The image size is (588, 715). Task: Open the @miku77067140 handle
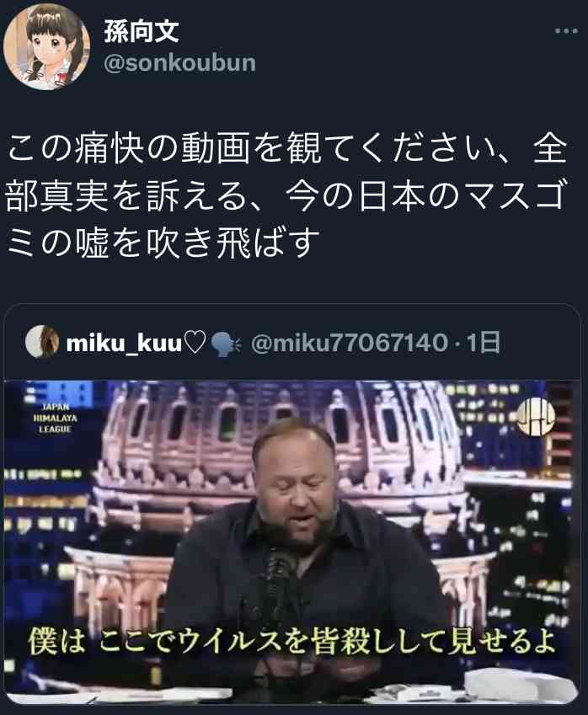click(350, 343)
